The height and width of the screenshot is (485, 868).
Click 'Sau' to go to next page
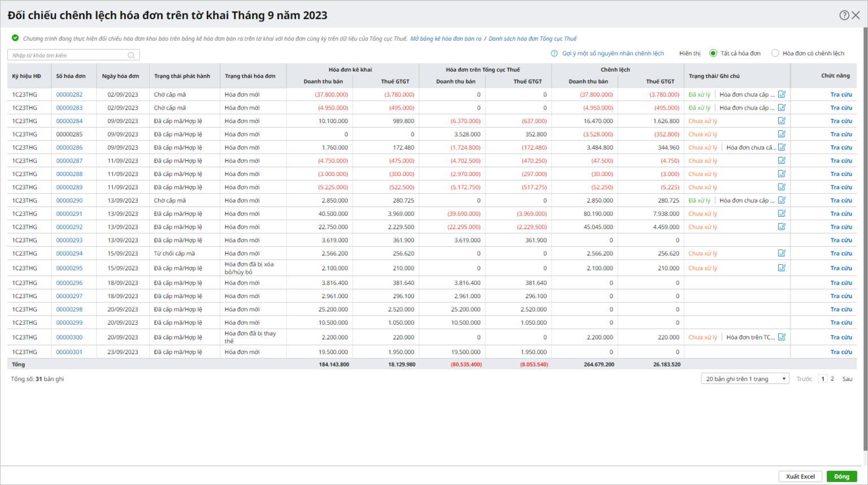click(847, 379)
